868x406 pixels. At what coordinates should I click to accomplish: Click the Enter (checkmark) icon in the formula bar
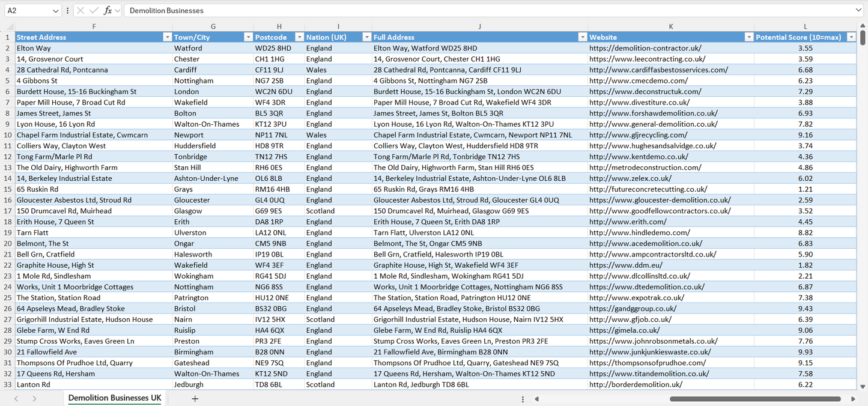coord(93,10)
